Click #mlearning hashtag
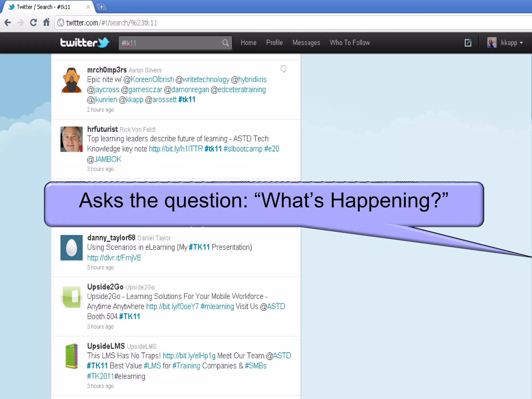 tap(217, 307)
